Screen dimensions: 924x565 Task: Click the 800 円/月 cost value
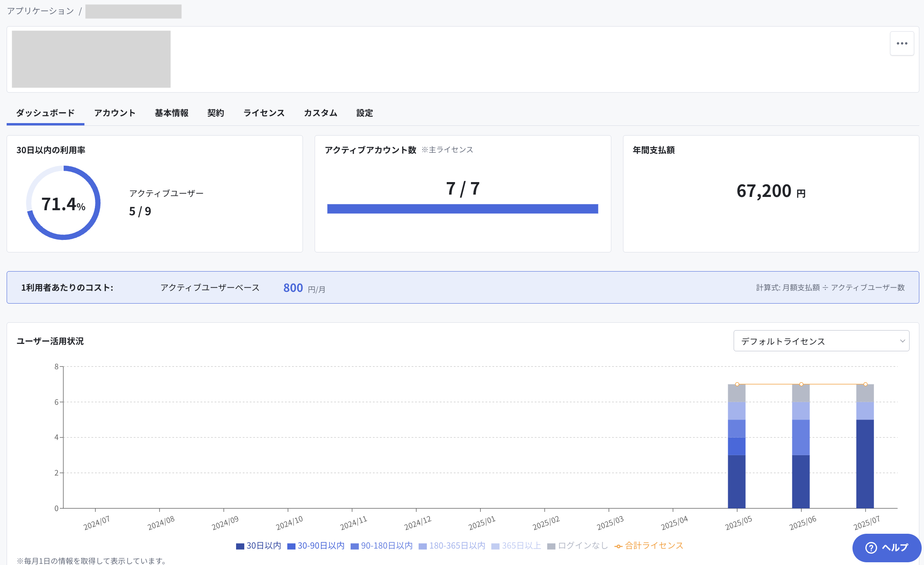pos(304,288)
